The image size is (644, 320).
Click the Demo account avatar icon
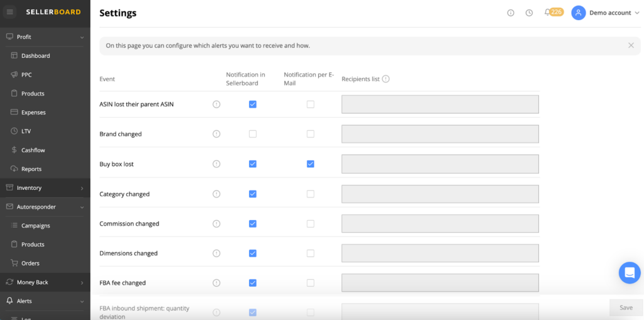pyautogui.click(x=579, y=13)
